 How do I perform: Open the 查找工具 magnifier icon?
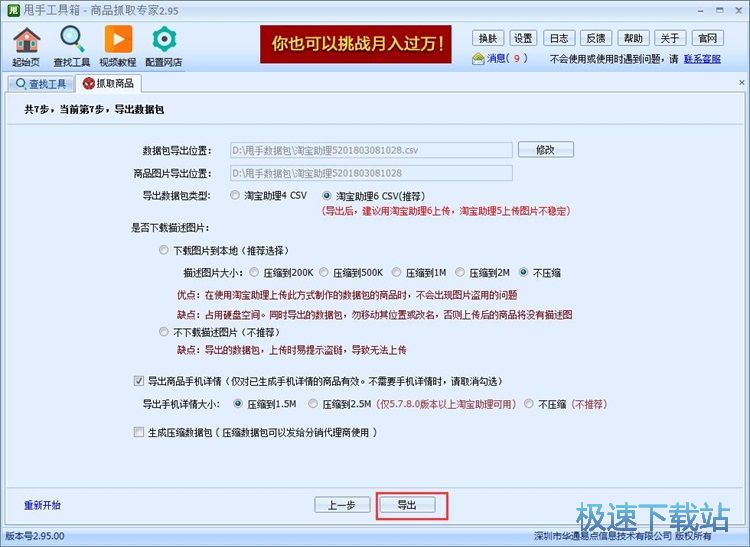[72, 47]
